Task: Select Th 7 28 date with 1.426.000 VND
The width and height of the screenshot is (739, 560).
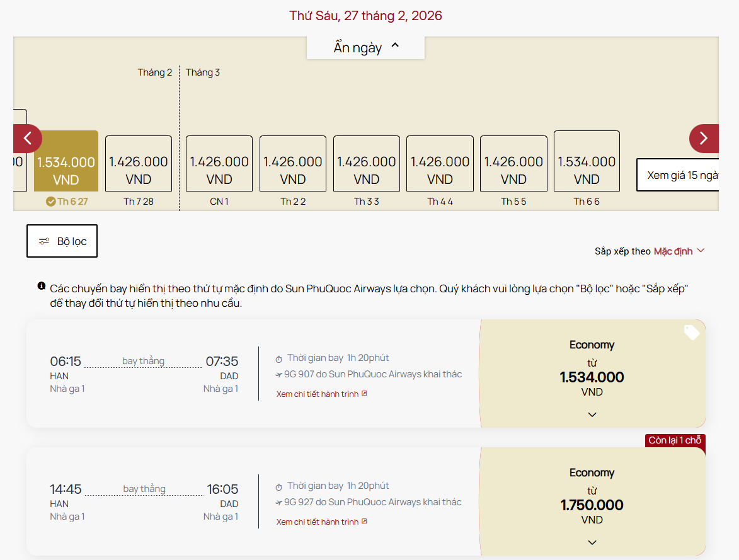Action: 139,163
